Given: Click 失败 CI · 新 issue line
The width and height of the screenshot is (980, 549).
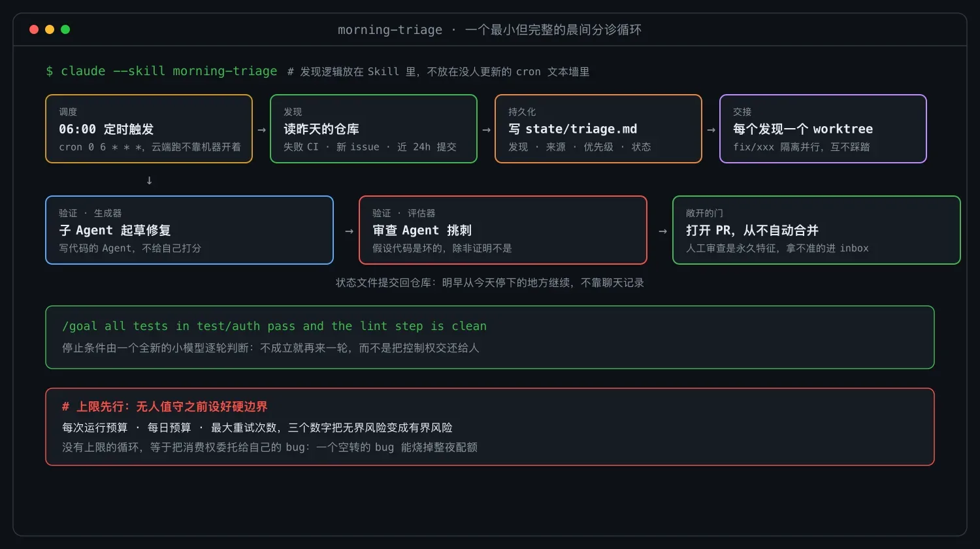Looking at the screenshot, I should click(370, 147).
